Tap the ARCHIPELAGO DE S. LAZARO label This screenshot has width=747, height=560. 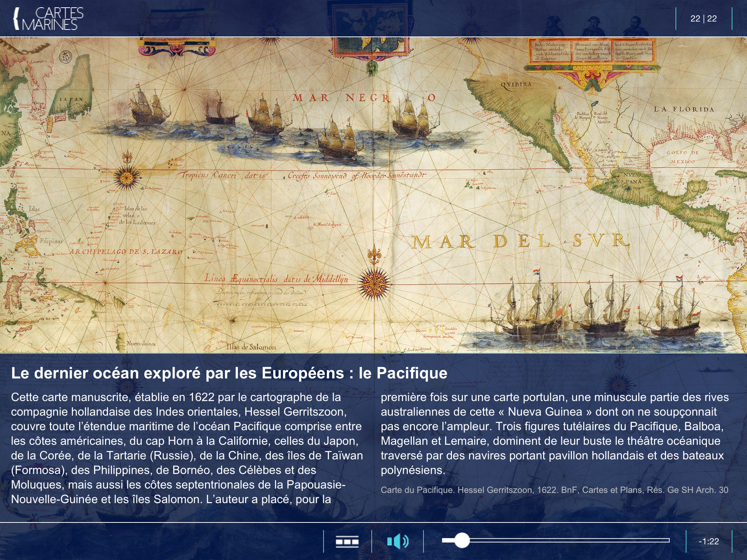126,252
